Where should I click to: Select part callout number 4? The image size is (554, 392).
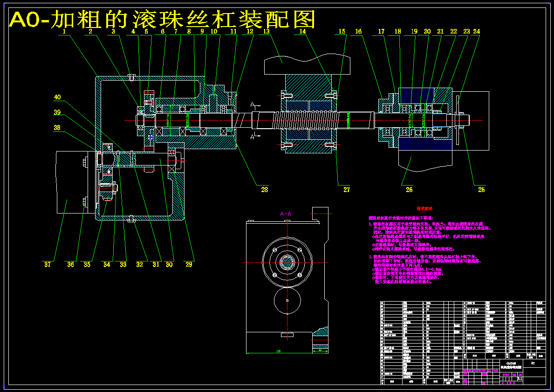pos(133,31)
